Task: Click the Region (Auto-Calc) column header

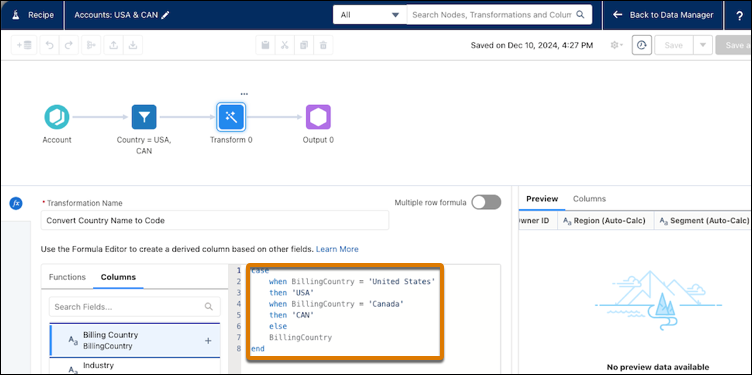Action: 605,221
